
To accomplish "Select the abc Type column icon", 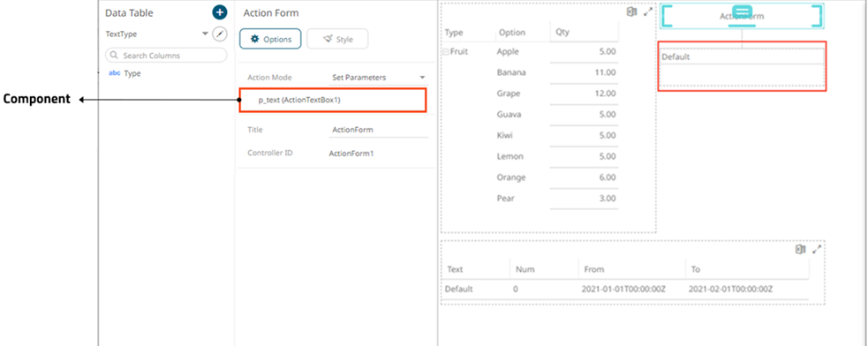I will (x=115, y=73).
